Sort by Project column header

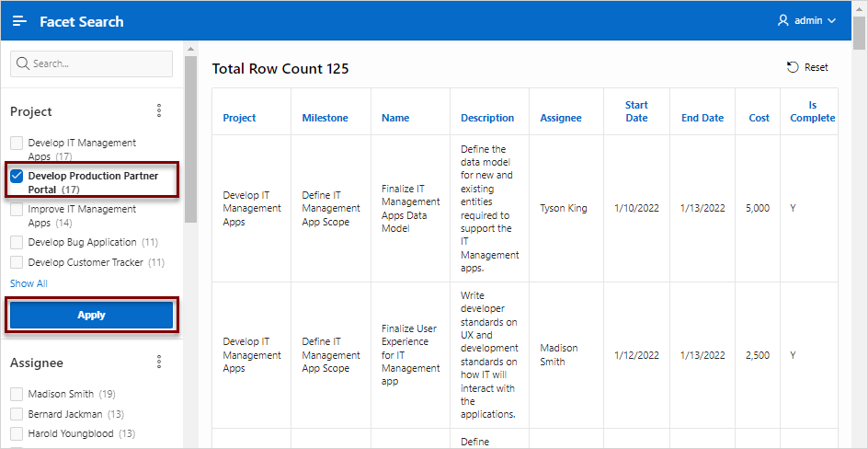[x=239, y=118]
